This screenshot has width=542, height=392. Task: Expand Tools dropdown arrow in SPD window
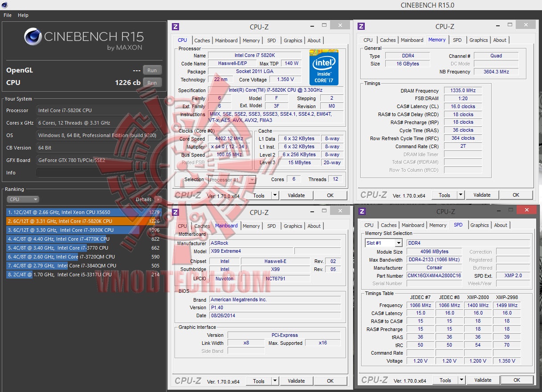tap(461, 380)
